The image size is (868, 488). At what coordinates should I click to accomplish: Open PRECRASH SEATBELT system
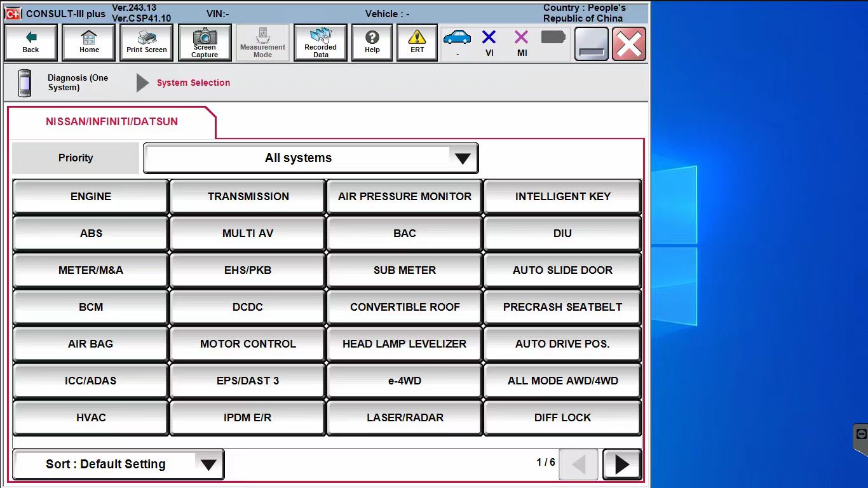pyautogui.click(x=562, y=307)
